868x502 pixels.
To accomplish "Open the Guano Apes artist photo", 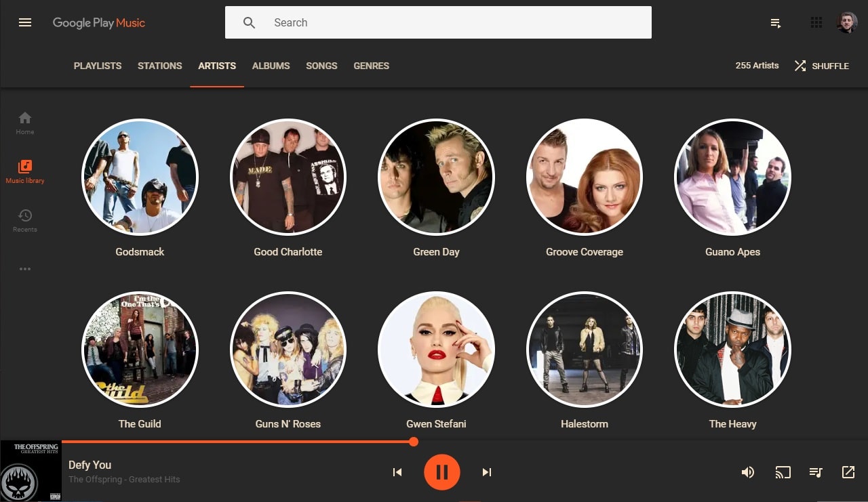I will point(733,177).
